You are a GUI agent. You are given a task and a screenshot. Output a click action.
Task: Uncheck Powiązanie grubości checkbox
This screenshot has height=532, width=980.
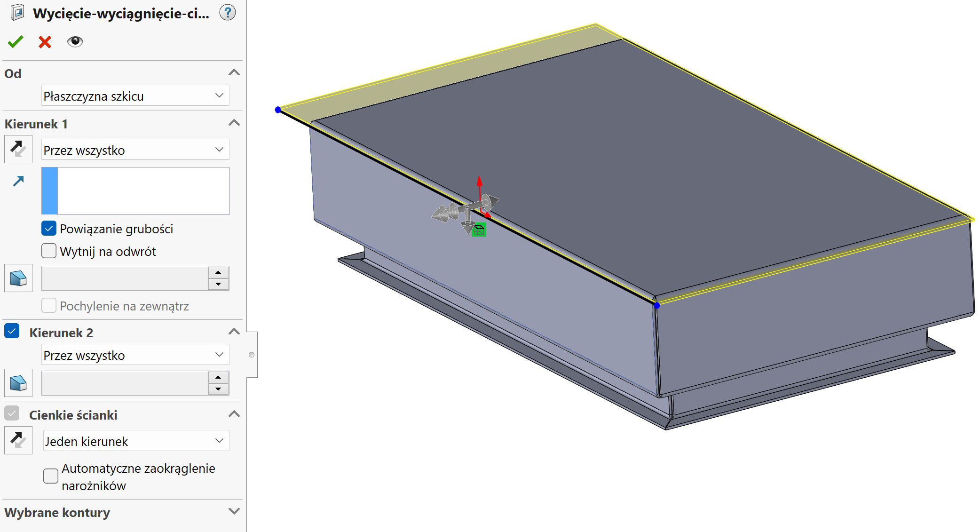click(x=49, y=229)
